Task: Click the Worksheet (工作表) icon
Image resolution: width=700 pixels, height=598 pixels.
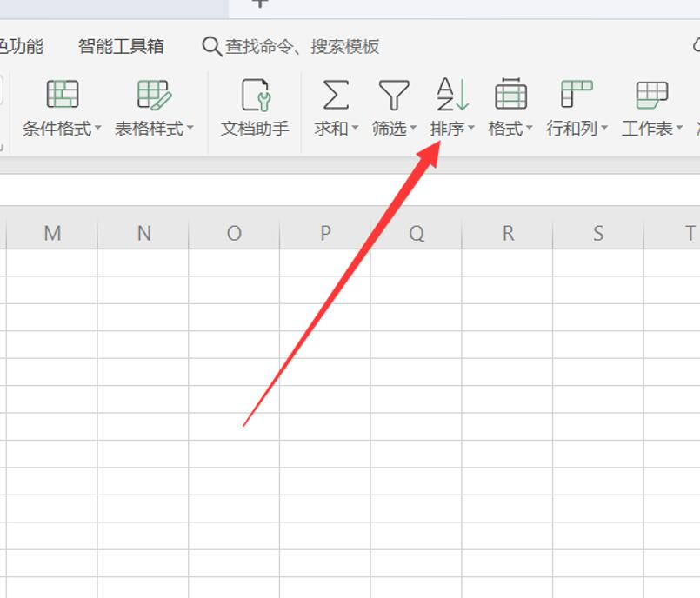Action: click(x=651, y=94)
